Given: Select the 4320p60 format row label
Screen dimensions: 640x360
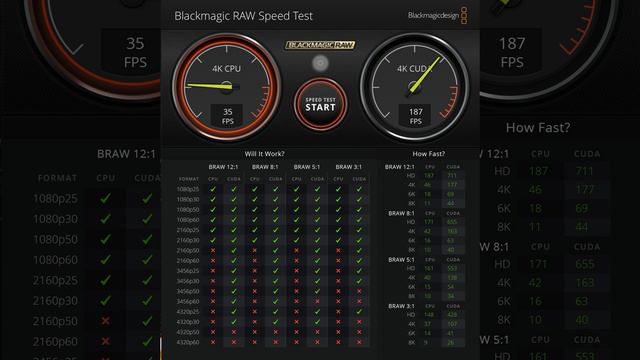Looking at the screenshot, I should tap(188, 342).
